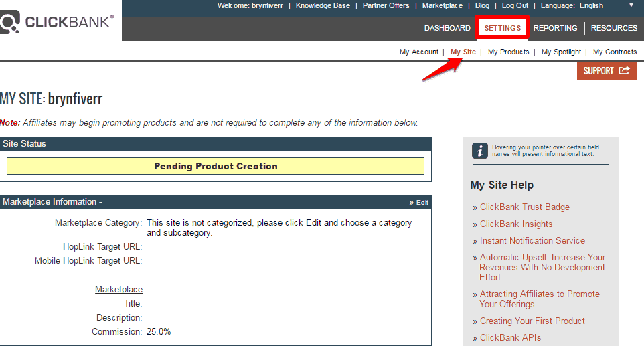644x346 pixels.
Task: Click HopLink Target URL label
Action: click(102, 247)
